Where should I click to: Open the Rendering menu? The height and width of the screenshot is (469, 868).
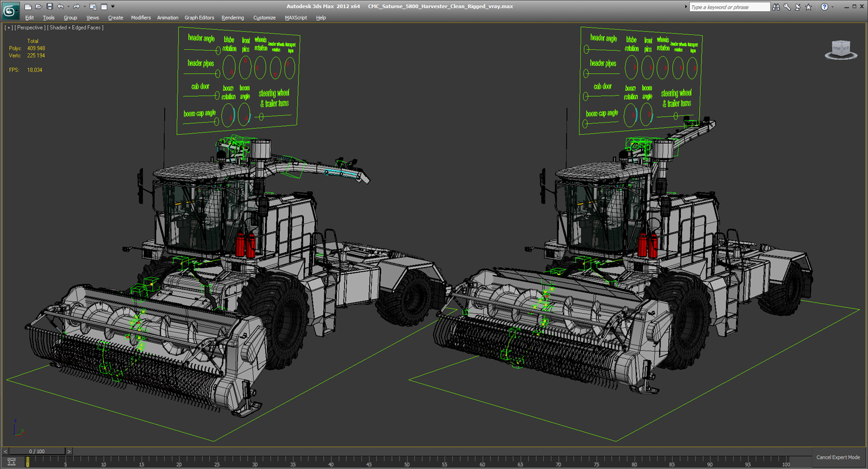click(233, 18)
